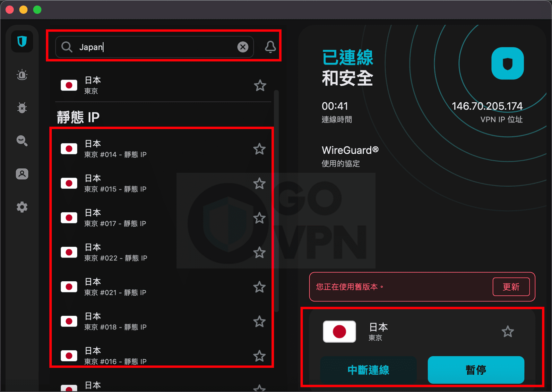Viewport: 552px width, 392px height.
Task: Favorite 東京 #017 static IP server
Action: click(259, 218)
